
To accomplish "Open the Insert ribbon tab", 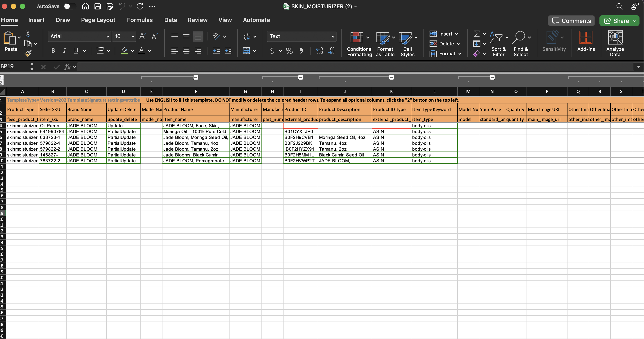I will click(36, 20).
